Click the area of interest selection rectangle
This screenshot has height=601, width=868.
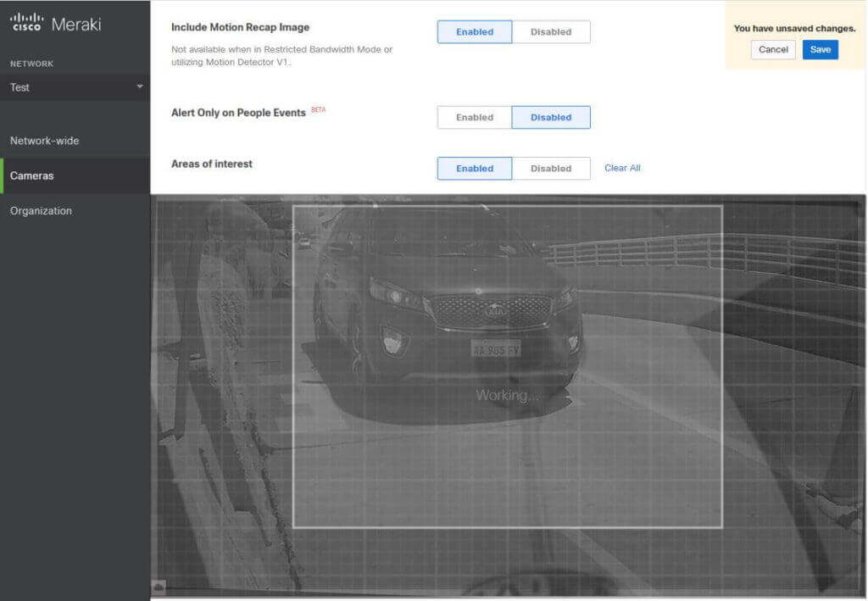[507, 366]
